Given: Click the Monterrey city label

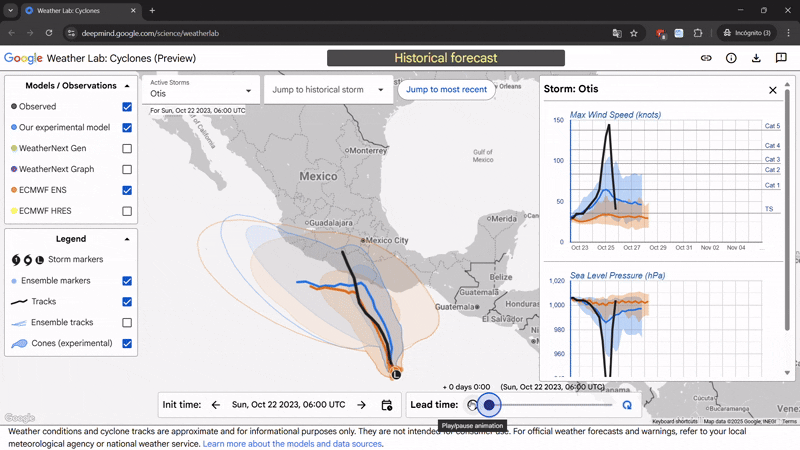Looking at the screenshot, I should (x=368, y=151).
